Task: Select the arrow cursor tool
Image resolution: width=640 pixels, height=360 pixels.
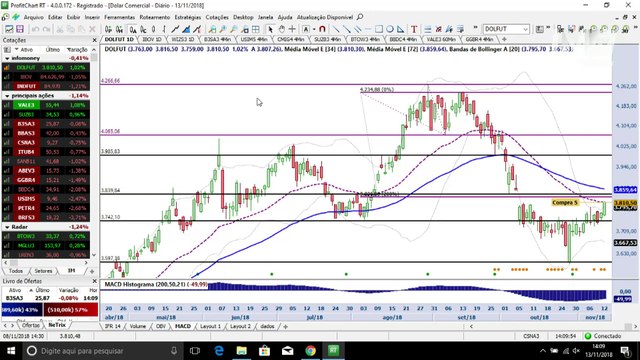Action: (270, 29)
